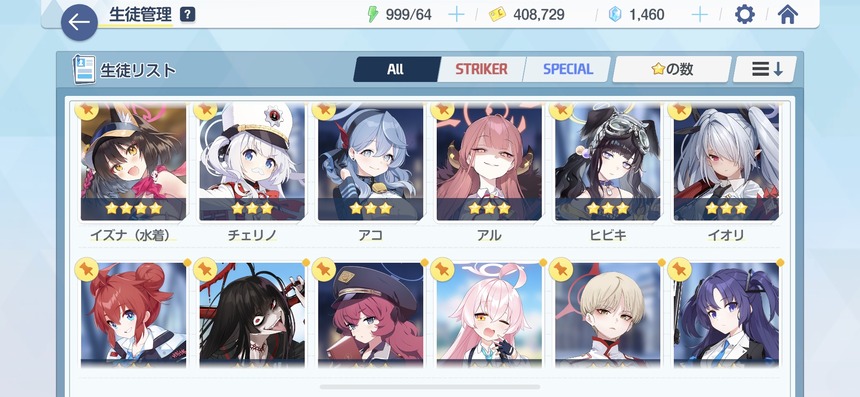Add energy with the plus beside 999/64
The height and width of the screenshot is (397, 860).
pyautogui.click(x=456, y=15)
